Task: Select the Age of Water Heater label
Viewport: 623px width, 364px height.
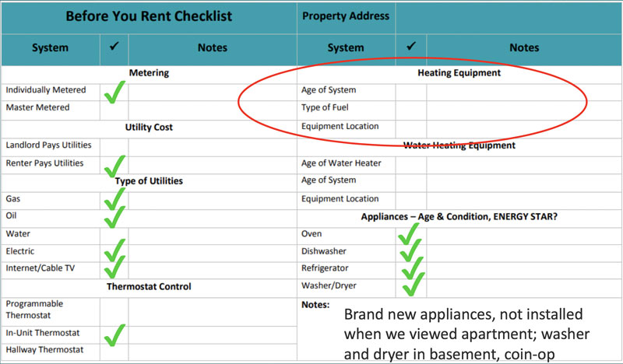Action: click(x=341, y=163)
